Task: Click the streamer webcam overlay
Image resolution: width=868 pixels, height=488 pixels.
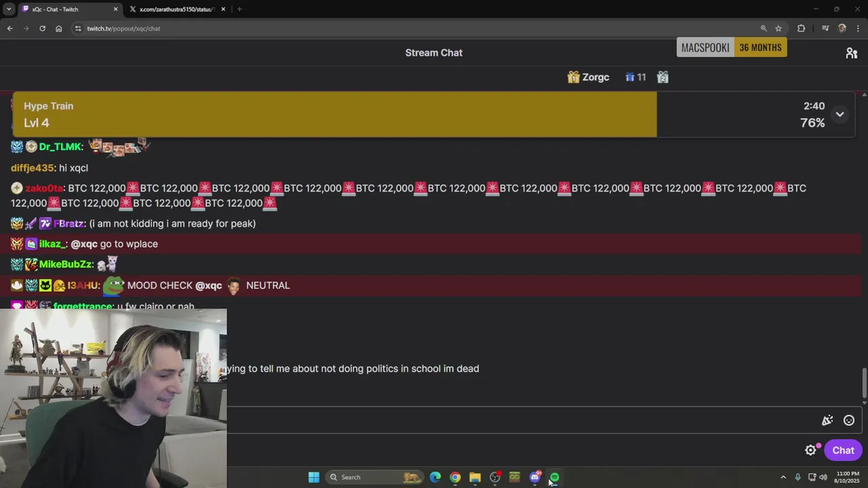Action: tap(113, 399)
